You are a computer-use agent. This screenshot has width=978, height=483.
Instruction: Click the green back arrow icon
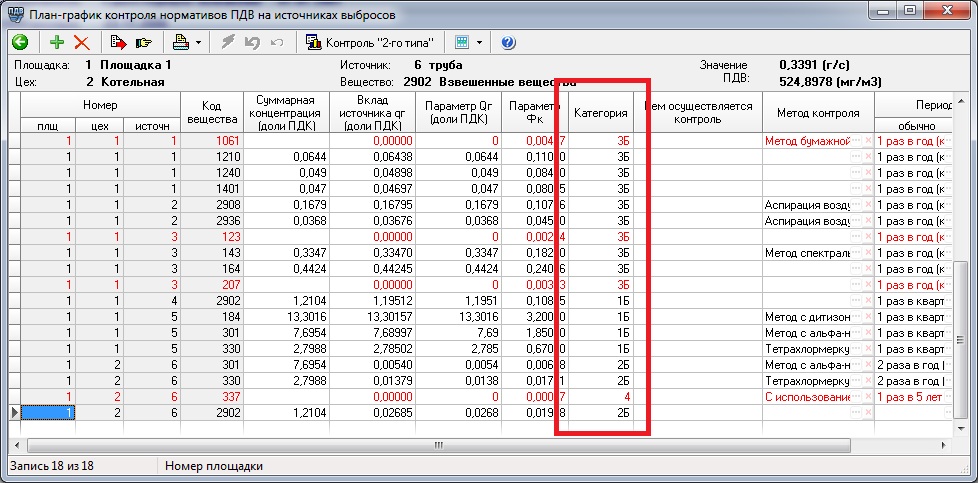tap(20, 43)
